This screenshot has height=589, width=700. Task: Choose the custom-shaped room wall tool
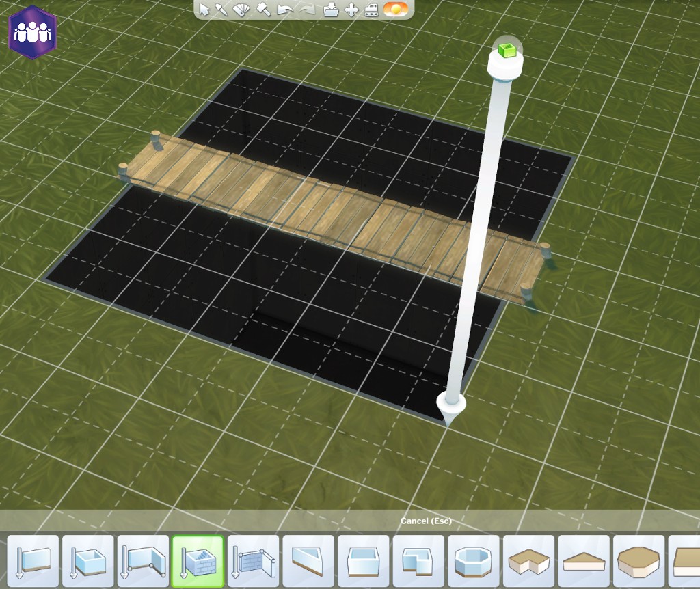(144, 562)
